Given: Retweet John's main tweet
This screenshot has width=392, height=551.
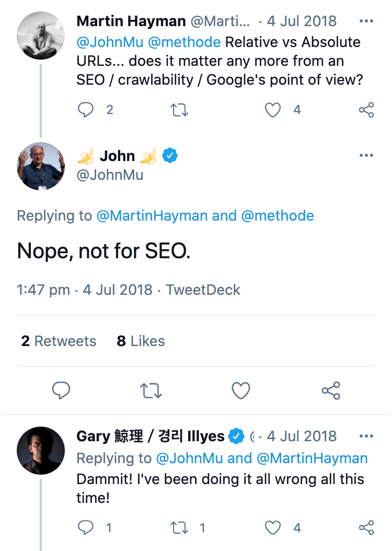Looking at the screenshot, I should 152,391.
